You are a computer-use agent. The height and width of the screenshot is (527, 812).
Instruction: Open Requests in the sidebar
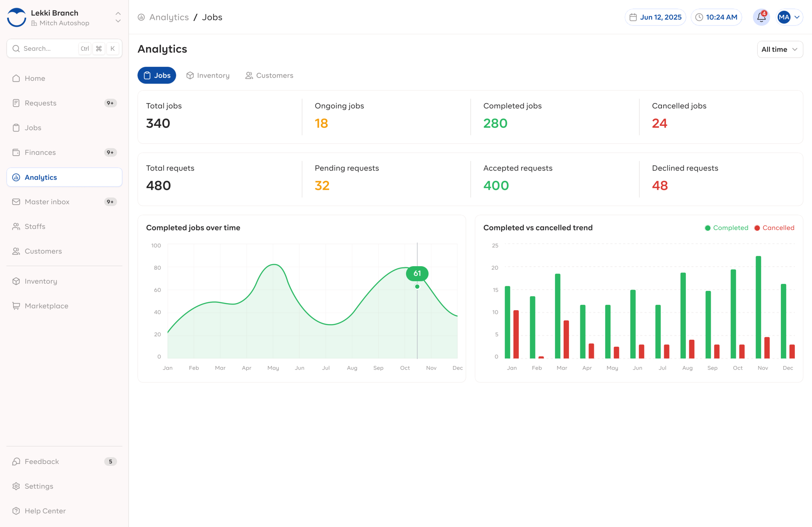(41, 103)
